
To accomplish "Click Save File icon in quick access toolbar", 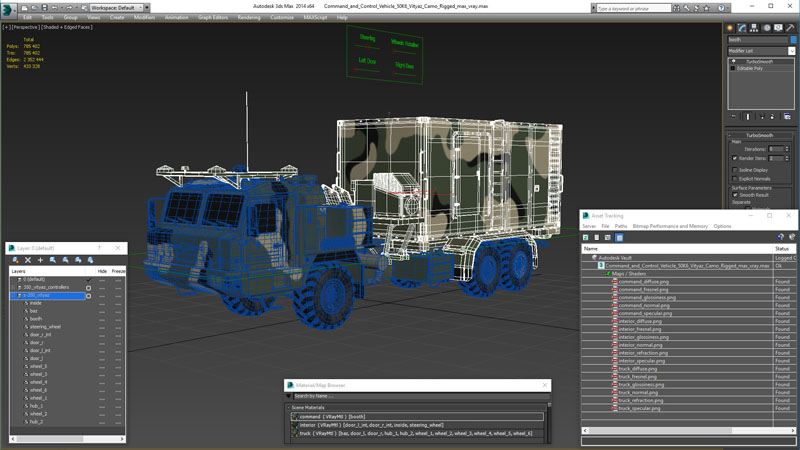I will [45, 7].
